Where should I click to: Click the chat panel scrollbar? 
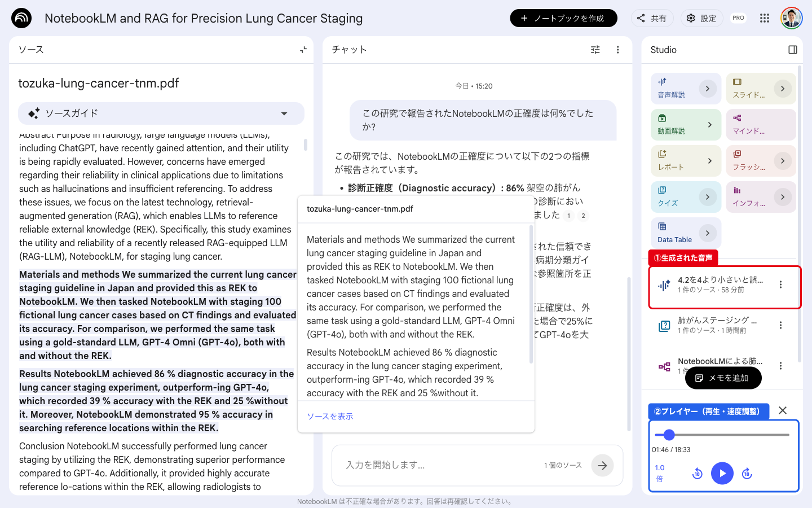[x=629, y=354]
